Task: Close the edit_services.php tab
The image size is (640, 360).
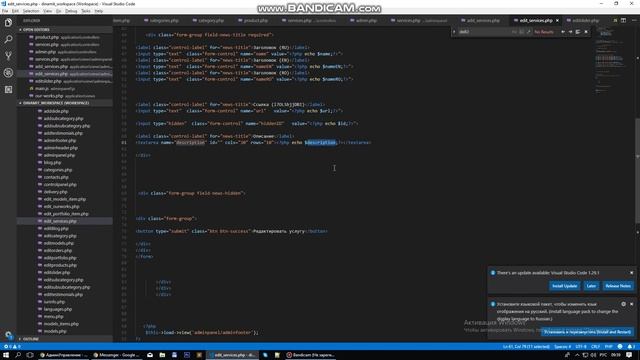Action: tap(557, 20)
